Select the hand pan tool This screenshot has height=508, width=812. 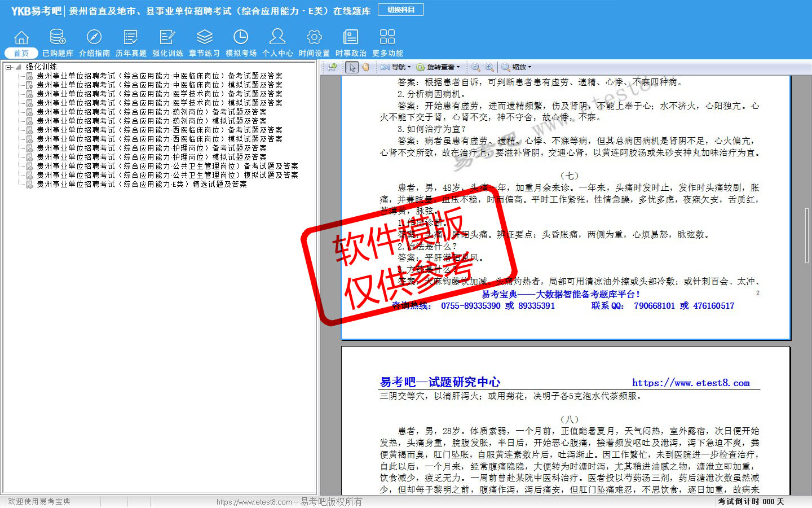coord(365,67)
